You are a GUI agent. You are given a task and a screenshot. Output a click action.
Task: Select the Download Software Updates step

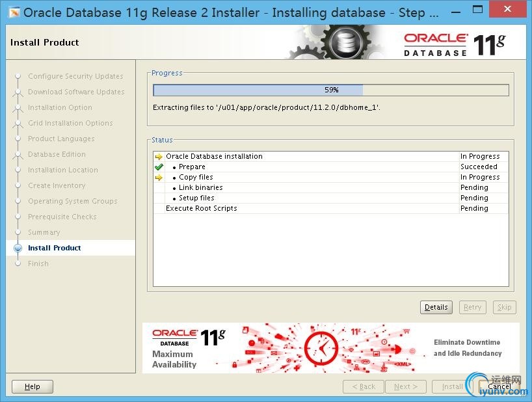(76, 92)
